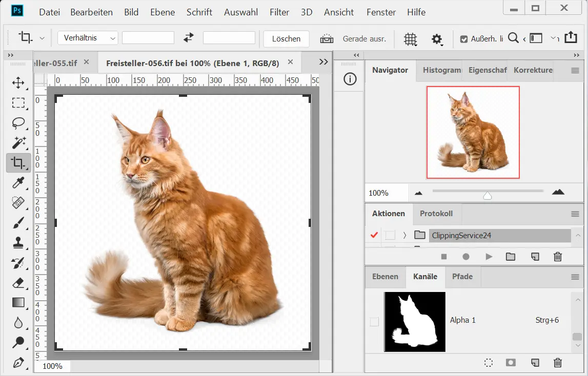Open the Verhältnis ratio dropdown
Image resolution: width=588 pixels, height=376 pixels.
click(x=88, y=38)
